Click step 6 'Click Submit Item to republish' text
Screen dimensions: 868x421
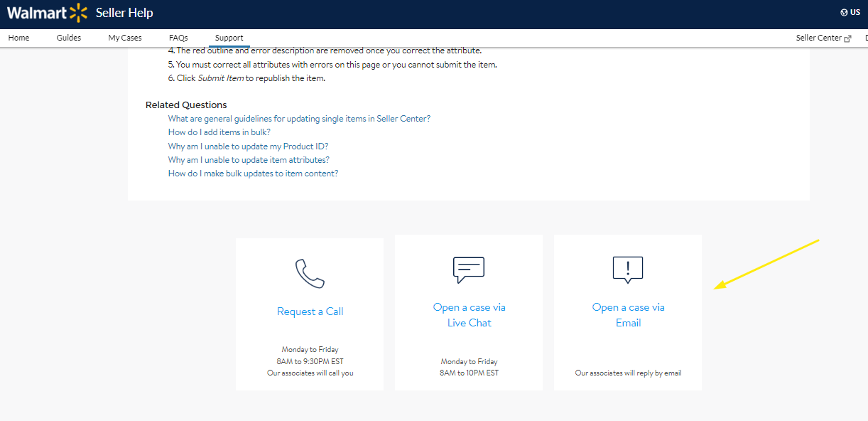[246, 78]
